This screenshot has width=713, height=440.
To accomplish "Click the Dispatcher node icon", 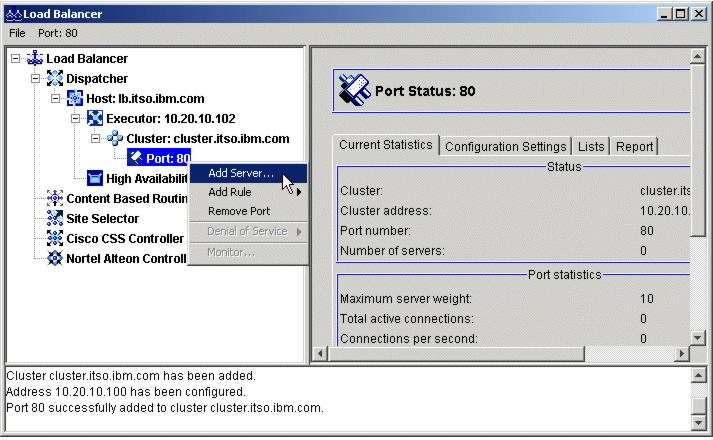I will 55,78.
